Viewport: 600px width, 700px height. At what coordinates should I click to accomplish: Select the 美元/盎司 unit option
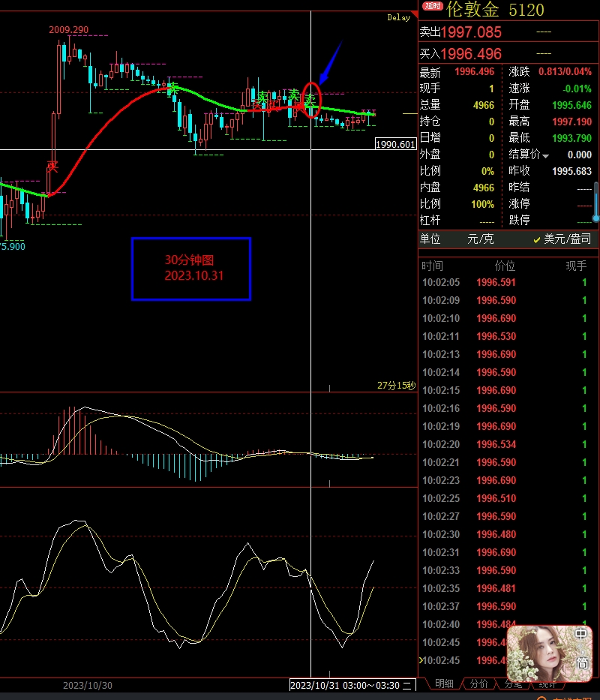point(567,239)
